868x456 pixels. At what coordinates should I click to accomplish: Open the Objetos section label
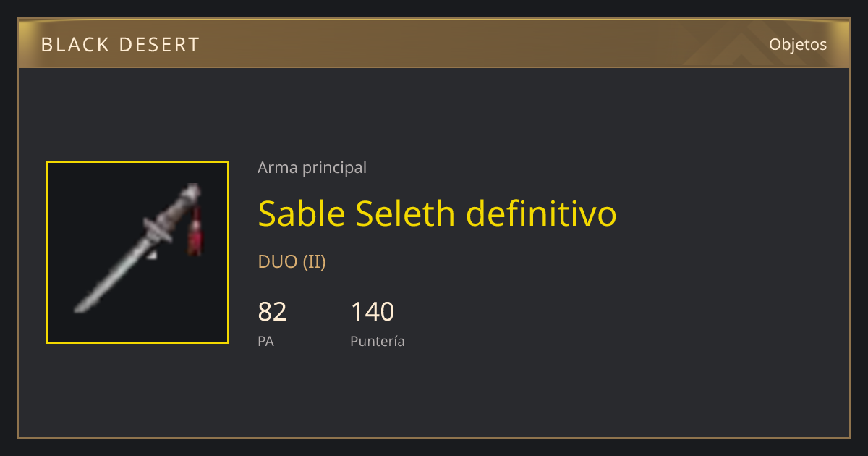(x=798, y=44)
